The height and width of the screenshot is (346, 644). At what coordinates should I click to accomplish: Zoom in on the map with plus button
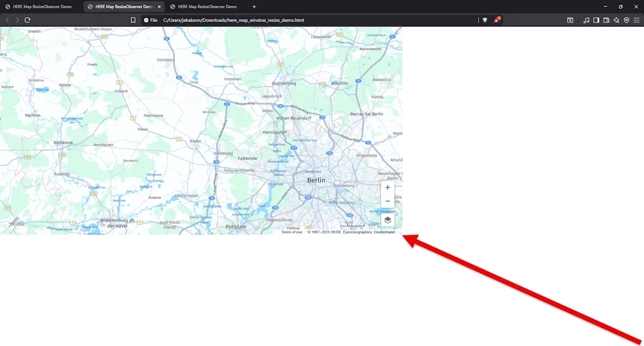387,187
